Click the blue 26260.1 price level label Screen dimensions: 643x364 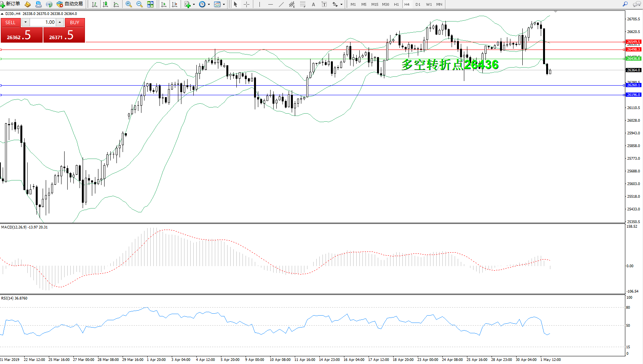[633, 85]
